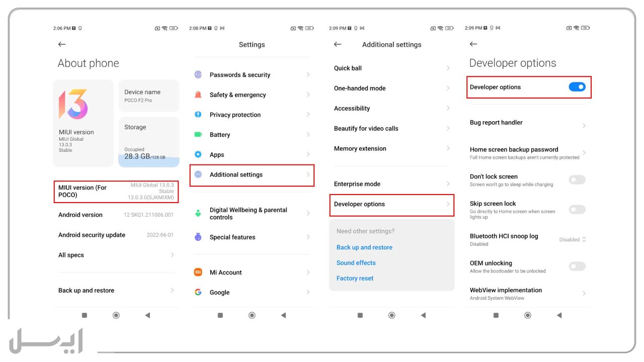Tap the blue Apps gear icon
Screen dimensions: 644x362
(198, 154)
